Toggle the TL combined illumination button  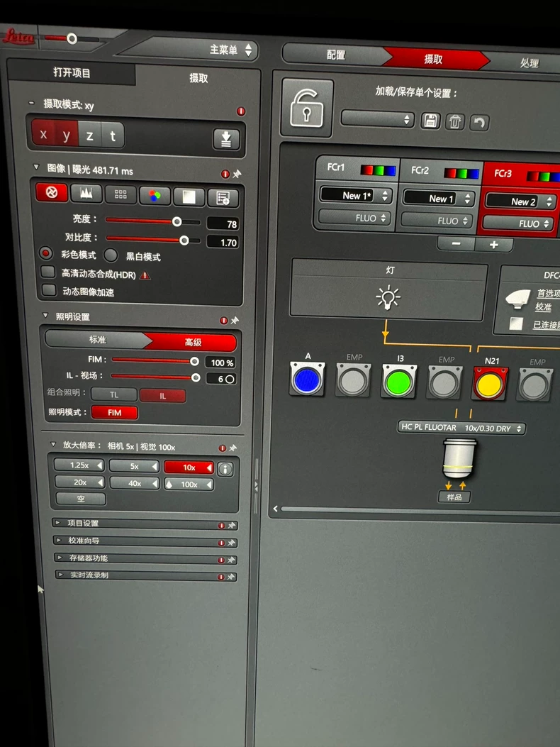point(114,394)
